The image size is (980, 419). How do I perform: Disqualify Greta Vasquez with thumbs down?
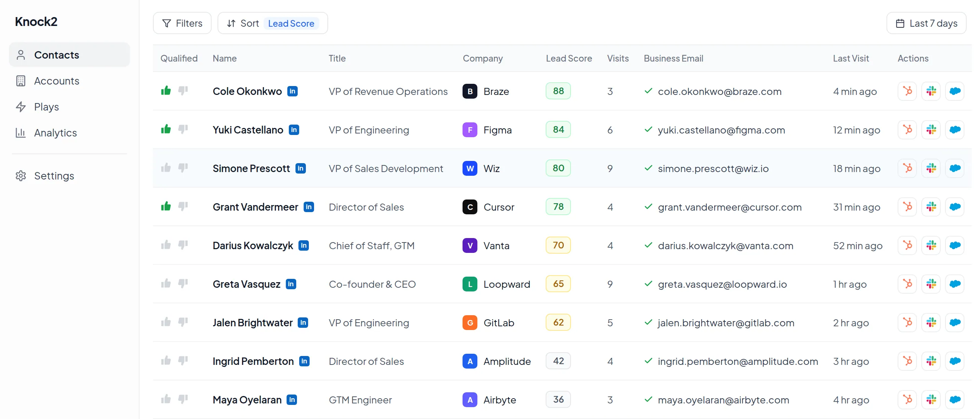(183, 283)
